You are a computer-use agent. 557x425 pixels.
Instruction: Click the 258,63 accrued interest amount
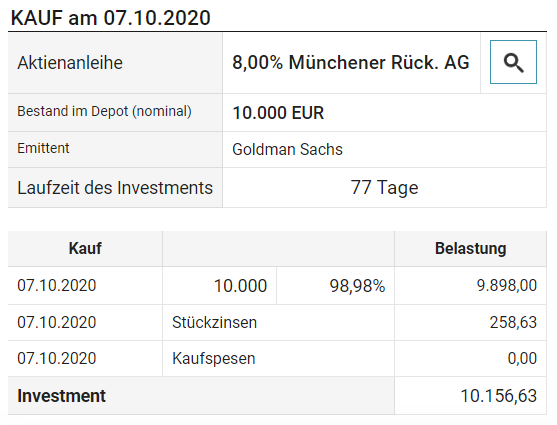(513, 323)
